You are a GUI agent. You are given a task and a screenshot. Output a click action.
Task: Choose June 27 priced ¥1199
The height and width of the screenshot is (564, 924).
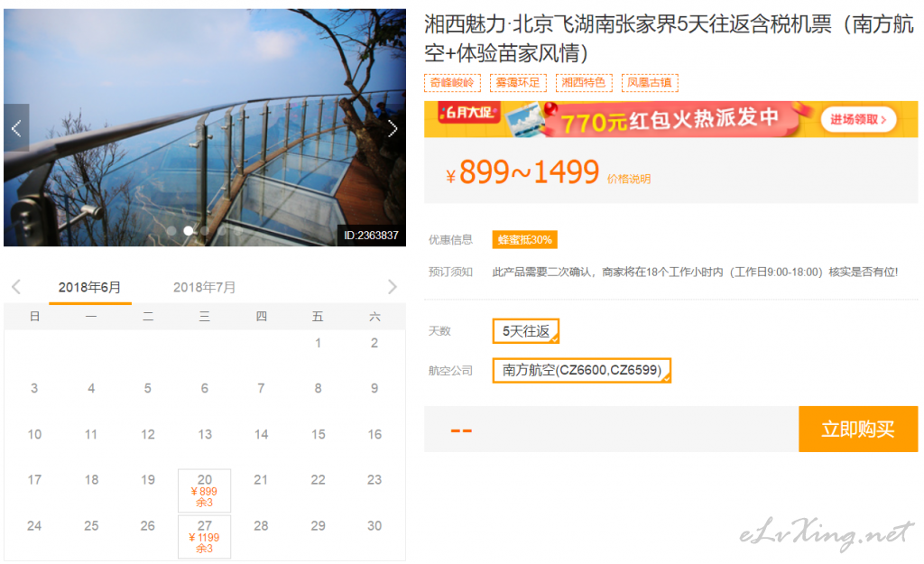(x=205, y=536)
